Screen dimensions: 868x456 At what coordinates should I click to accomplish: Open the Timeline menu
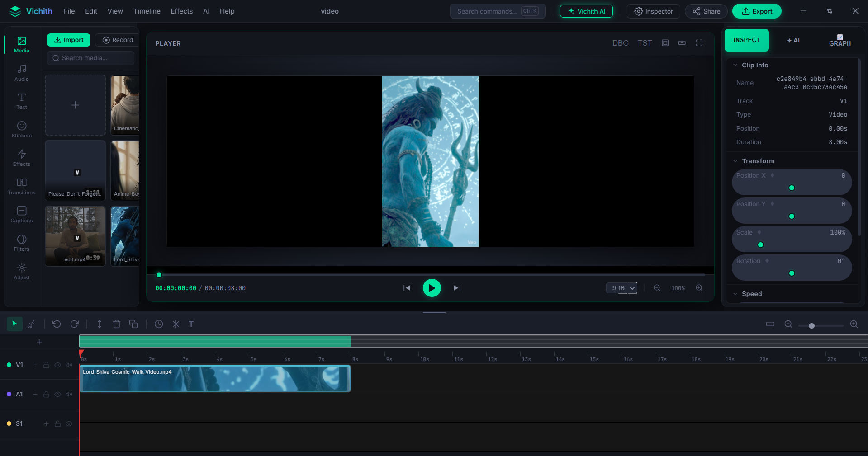click(x=147, y=11)
